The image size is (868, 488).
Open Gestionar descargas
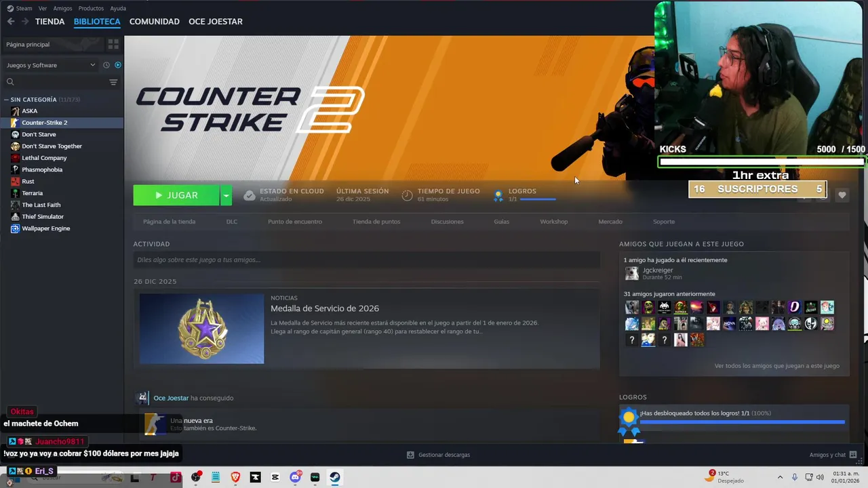click(x=439, y=455)
